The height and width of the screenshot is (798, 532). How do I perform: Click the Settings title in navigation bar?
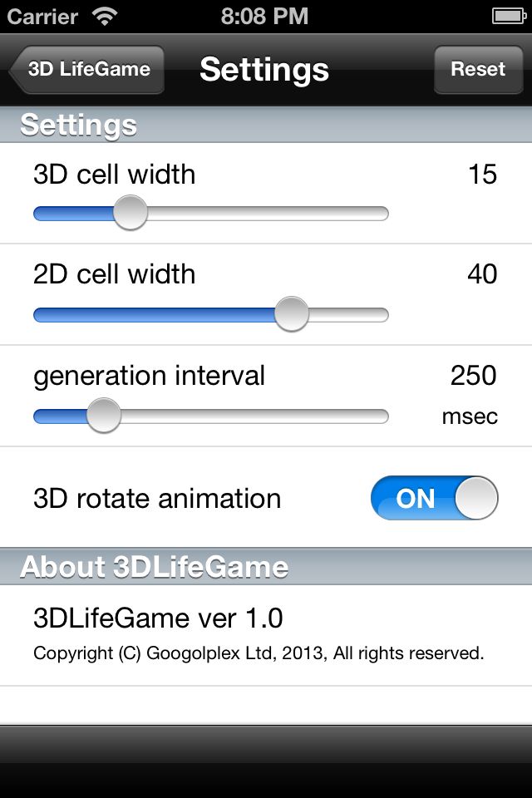click(264, 70)
